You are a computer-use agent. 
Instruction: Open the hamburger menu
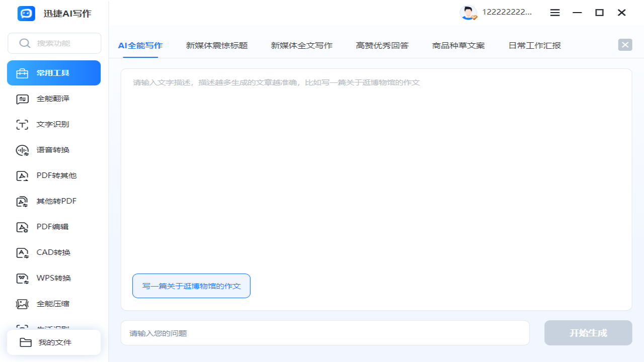pyautogui.click(x=555, y=12)
